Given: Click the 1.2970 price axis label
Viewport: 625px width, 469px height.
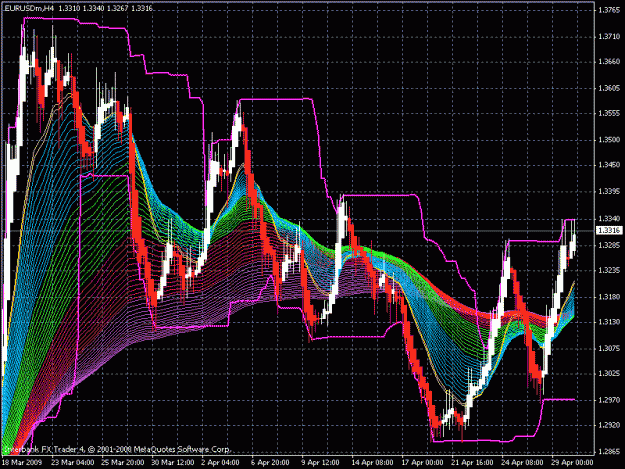Looking at the screenshot, I should click(609, 400).
